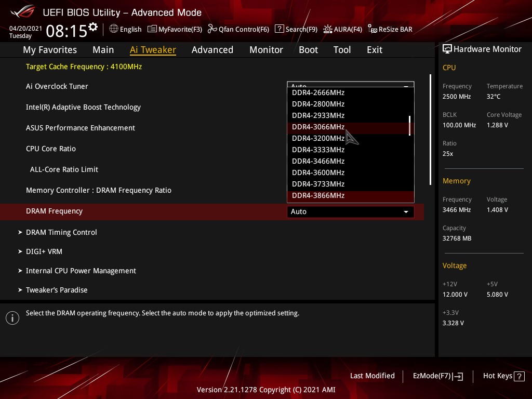Click Core Voltage 1.288 V value
The height and width of the screenshot is (399, 532).
tap(497, 125)
